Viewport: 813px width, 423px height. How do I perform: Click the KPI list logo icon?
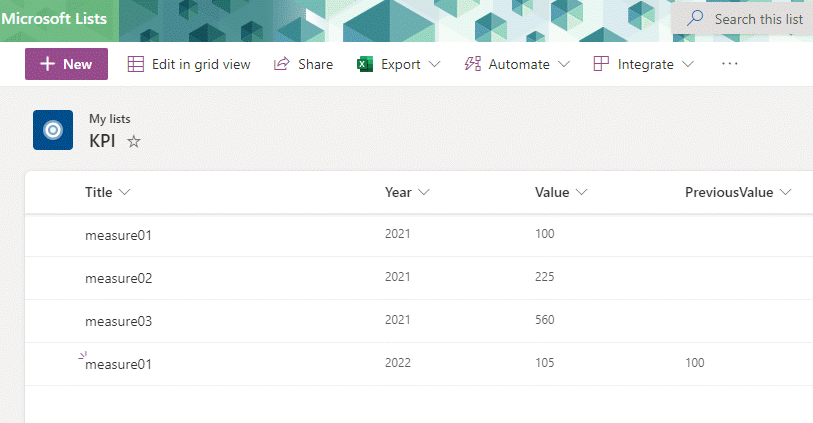[53, 130]
